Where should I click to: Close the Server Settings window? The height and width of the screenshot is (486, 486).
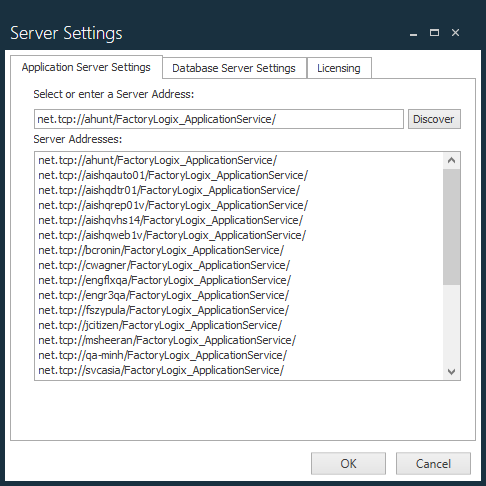click(x=455, y=33)
